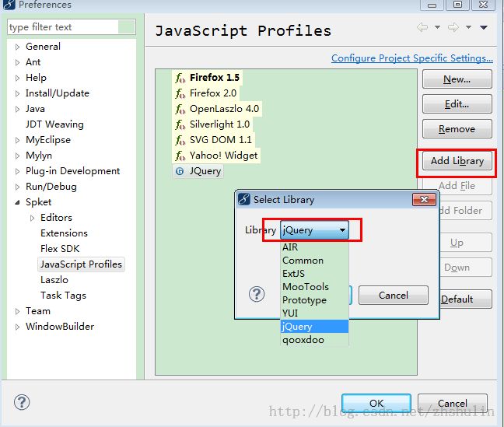Close the Select Library dialog
This screenshot has width=504, height=427.
click(424, 200)
